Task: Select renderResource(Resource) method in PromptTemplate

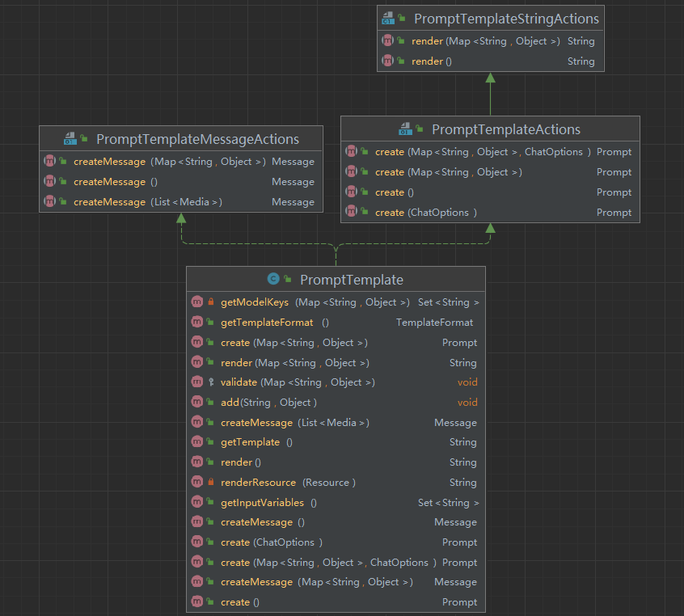Action: tap(336, 483)
